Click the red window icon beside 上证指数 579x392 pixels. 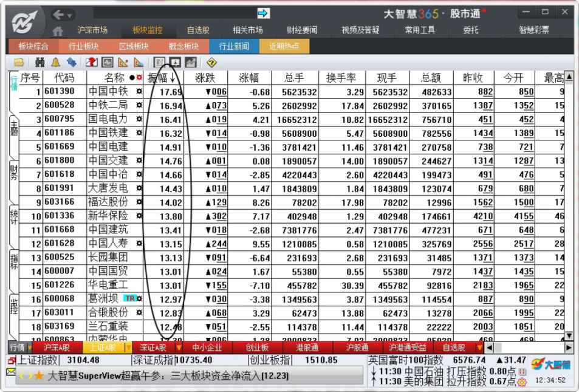(12, 360)
